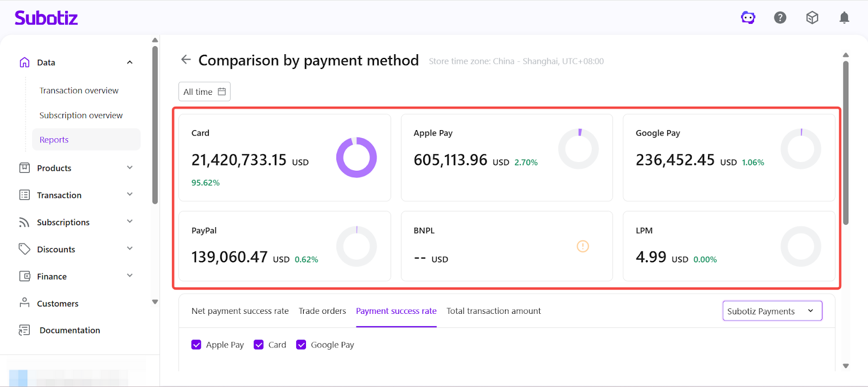Select the Total transaction amount tab
868x387 pixels.
[x=493, y=311]
